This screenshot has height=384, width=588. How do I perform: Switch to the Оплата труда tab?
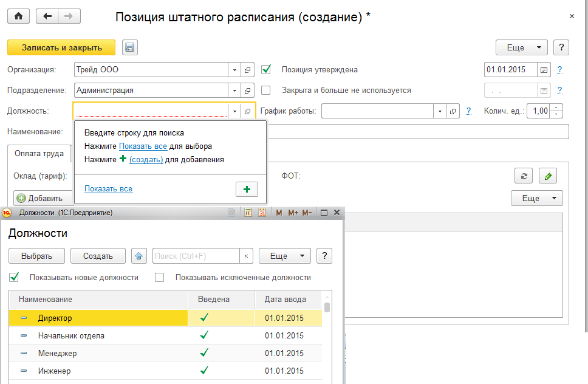(x=39, y=154)
